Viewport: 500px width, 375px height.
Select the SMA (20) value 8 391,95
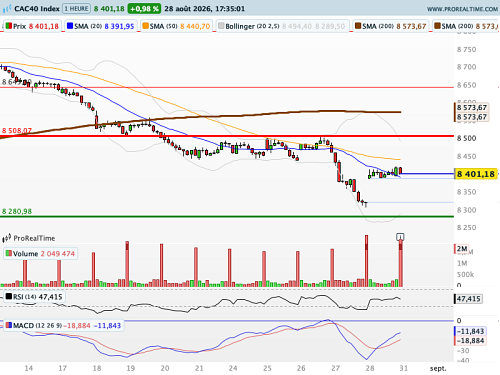point(119,26)
